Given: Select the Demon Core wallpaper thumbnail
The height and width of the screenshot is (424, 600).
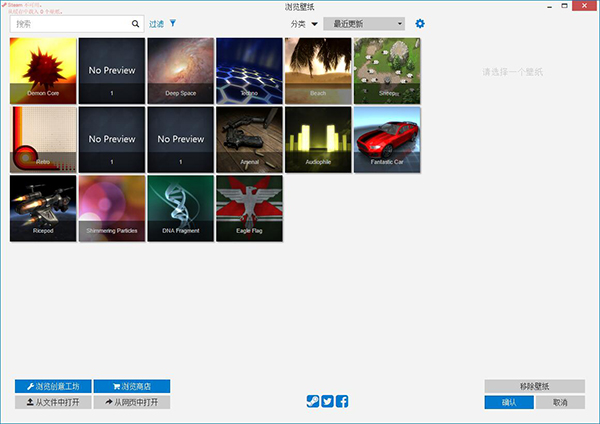Looking at the screenshot, I should pyautogui.click(x=43, y=71).
